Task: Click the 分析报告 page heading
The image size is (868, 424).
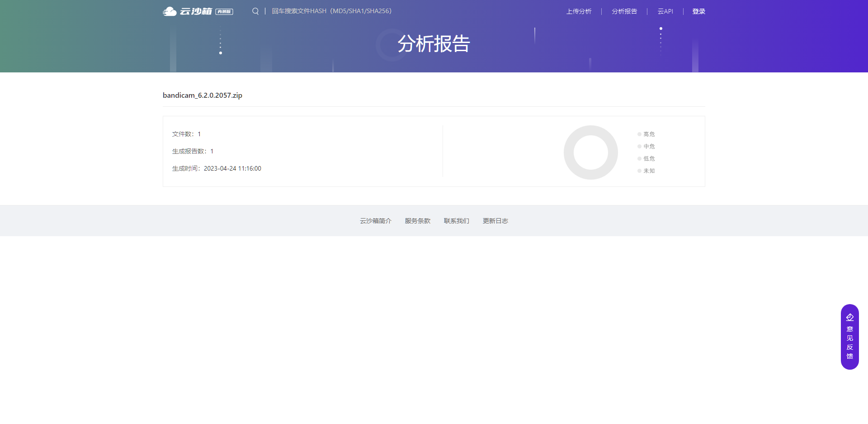Action: [x=434, y=44]
